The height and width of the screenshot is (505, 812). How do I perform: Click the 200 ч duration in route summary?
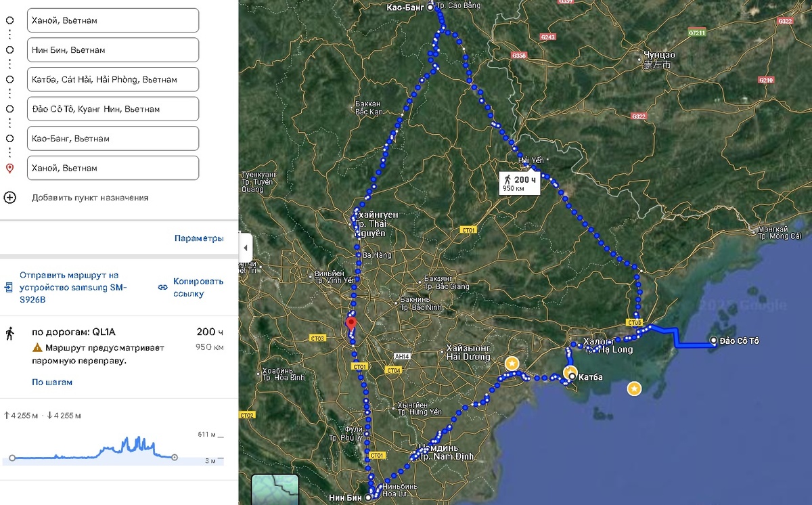click(210, 332)
